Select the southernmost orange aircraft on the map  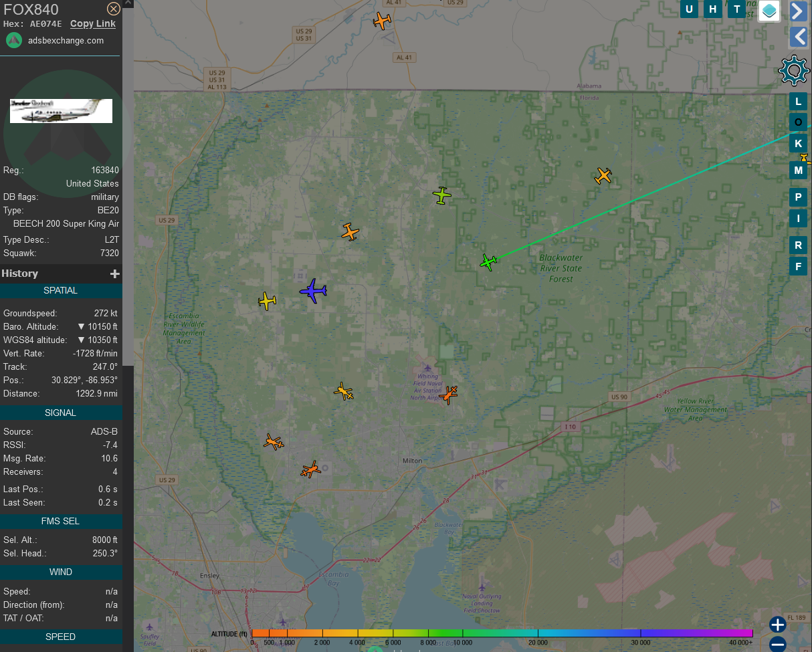[x=310, y=469]
